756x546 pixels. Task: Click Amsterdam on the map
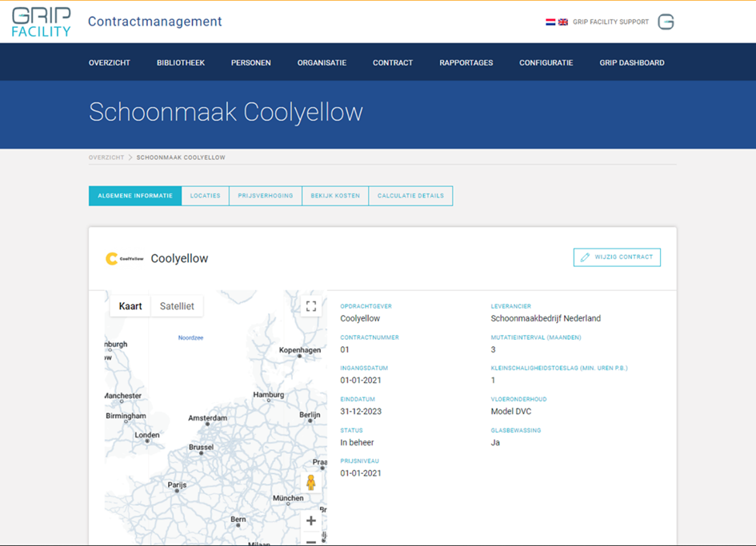pyautogui.click(x=208, y=418)
